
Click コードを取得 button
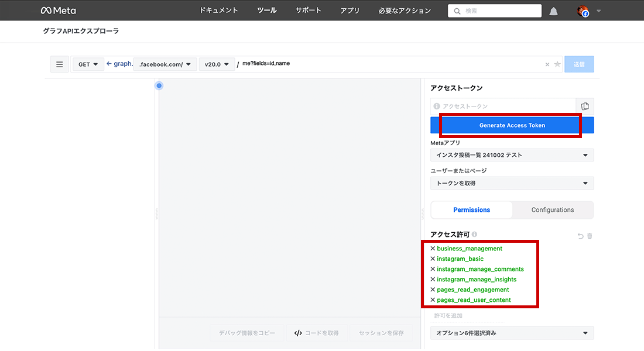click(x=316, y=333)
